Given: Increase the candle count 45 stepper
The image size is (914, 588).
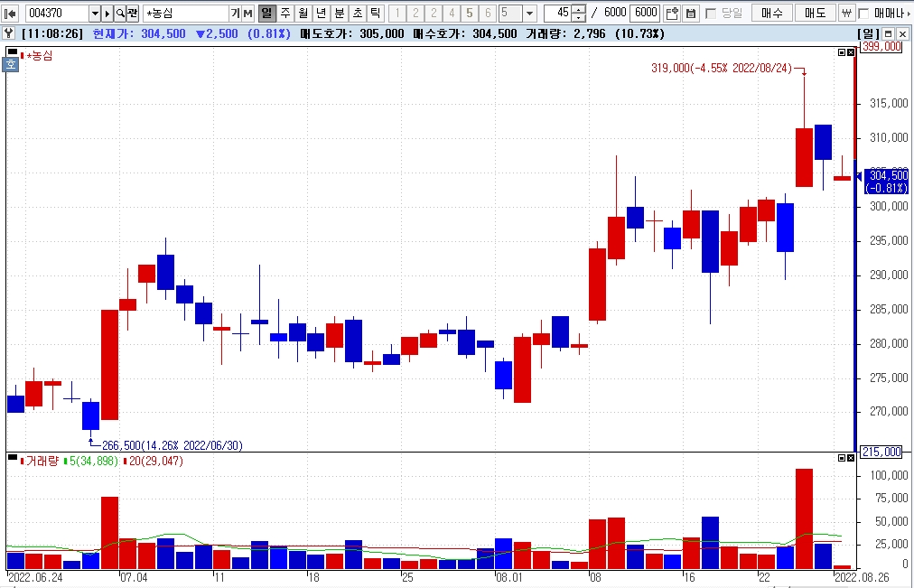Looking at the screenshot, I should 579,10.
